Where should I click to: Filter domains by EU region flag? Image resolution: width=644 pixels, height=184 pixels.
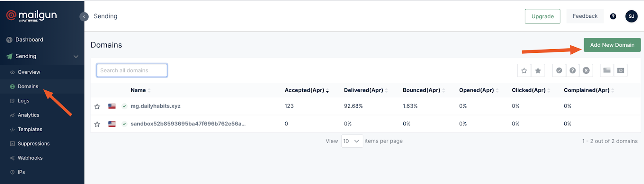[621, 71]
